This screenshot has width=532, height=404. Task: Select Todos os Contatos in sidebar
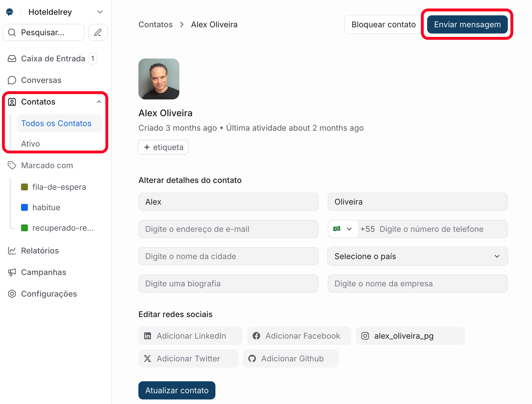click(x=56, y=123)
